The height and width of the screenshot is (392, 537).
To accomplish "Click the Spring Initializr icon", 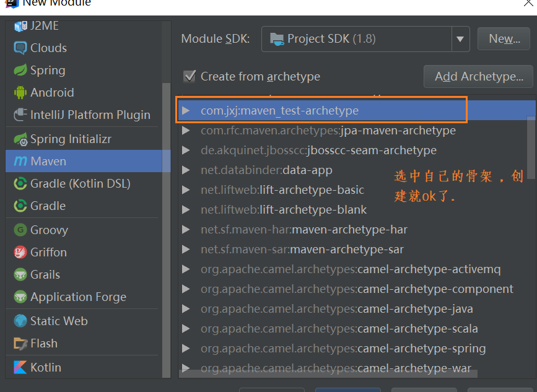I will click(x=20, y=139).
